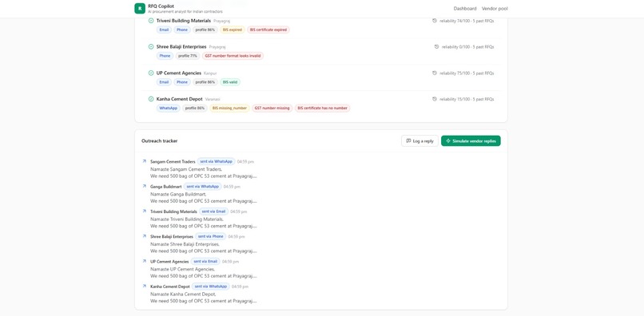Viewport: 644px width, 316px height.
Task: Click outgoing arrow icon for UP Cement Agencies message
Action: 144,261
